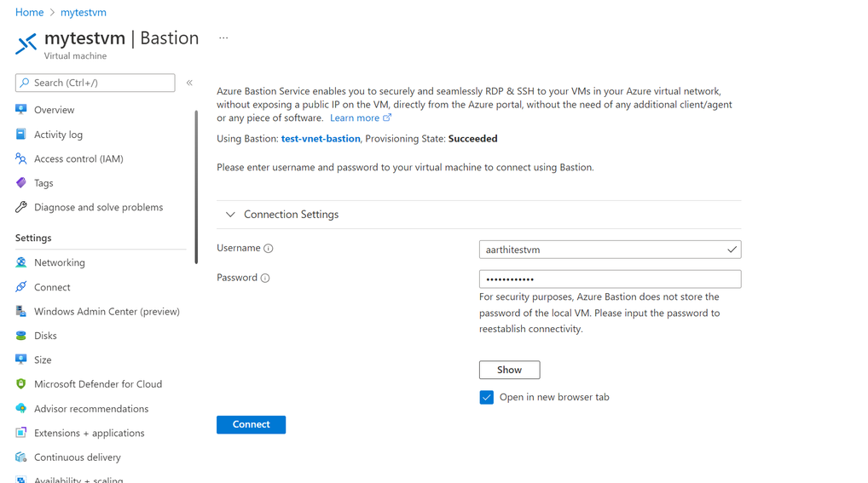
Task: Click the Username info icon
Action: coord(269,249)
